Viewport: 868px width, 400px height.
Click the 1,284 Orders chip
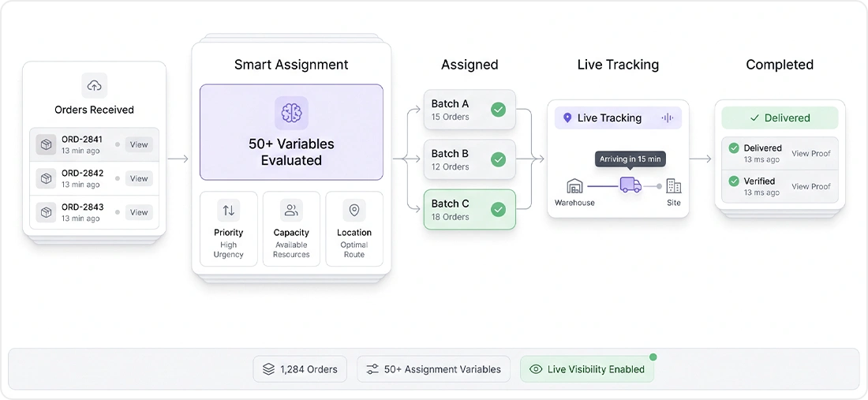(x=300, y=369)
